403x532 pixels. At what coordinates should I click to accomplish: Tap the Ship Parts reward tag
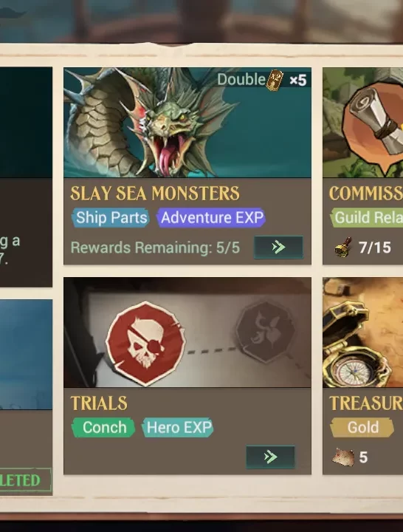111,217
